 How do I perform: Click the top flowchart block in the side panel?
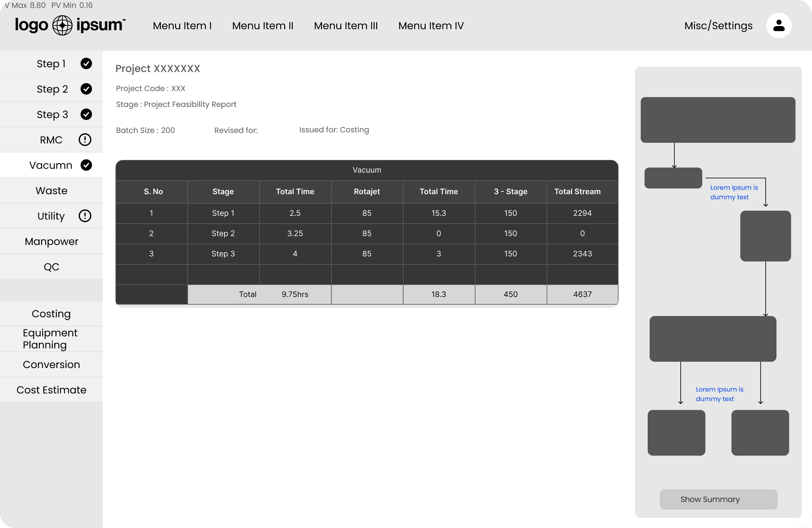[718, 120]
